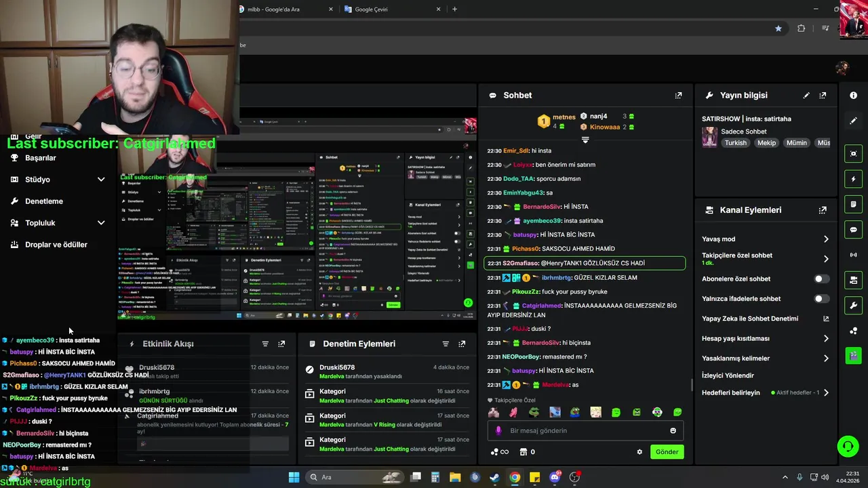The image size is (868, 488).
Task: Pop out the Etkinlik Akışı panel
Action: click(281, 344)
